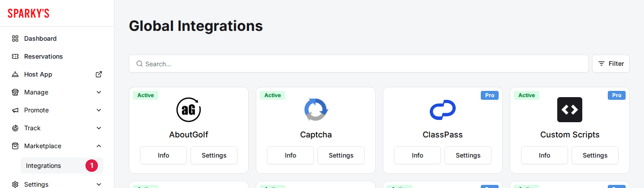Viewport: 644px width, 188px height.
Task: Click the Track chart icon
Action: 15,128
